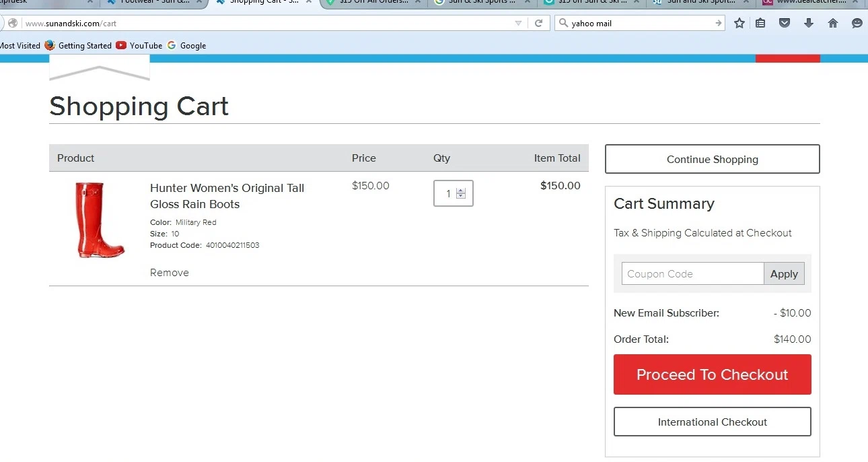Close the Footwear tab
This screenshot has width=868, height=462.
(x=198, y=2)
